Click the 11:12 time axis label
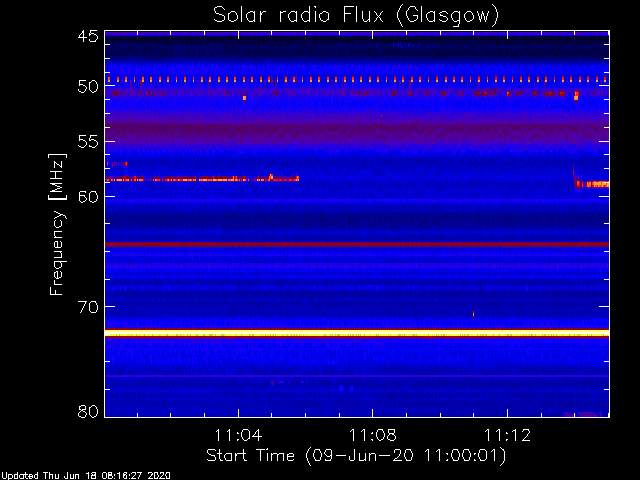The height and width of the screenshot is (480, 640). [x=507, y=436]
